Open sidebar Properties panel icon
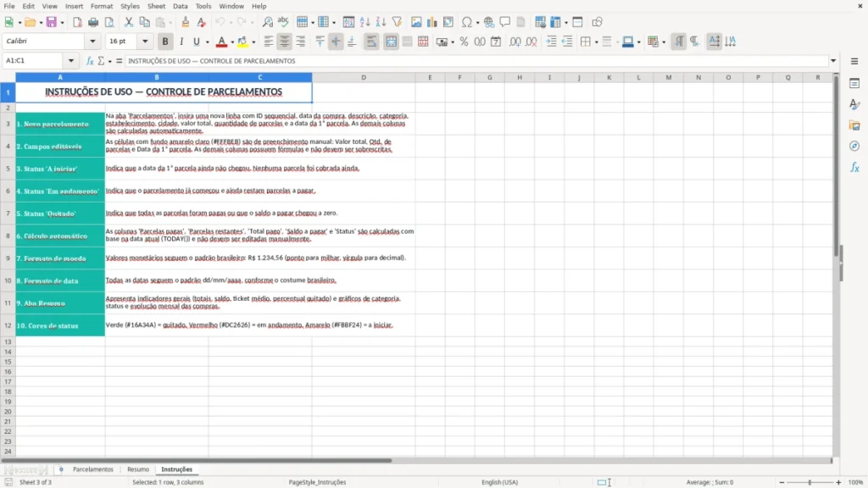868x488 pixels. coord(854,84)
